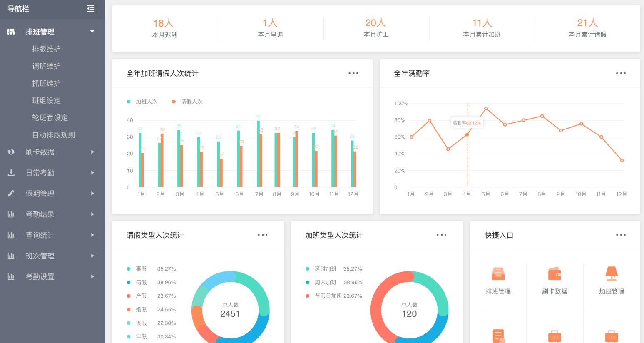
Task: Expand 日常考勤 submenu arrow
Action: (92, 173)
